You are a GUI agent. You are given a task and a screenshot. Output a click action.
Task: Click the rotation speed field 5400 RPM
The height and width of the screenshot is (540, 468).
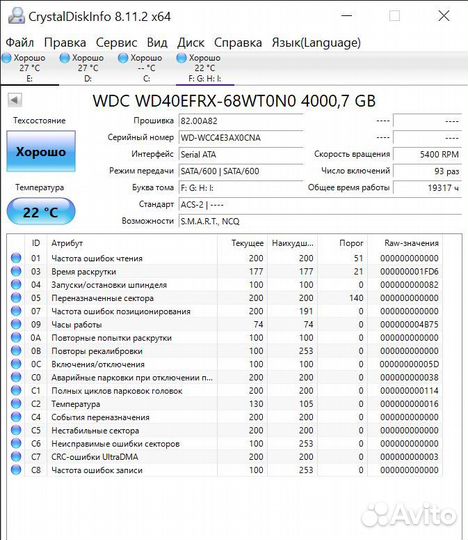pos(427,154)
